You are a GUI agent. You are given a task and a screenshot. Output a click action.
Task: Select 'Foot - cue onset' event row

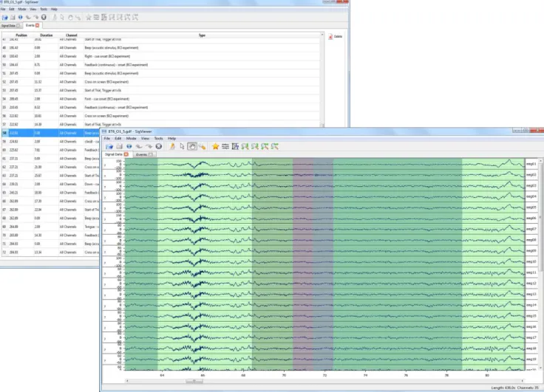(x=160, y=99)
